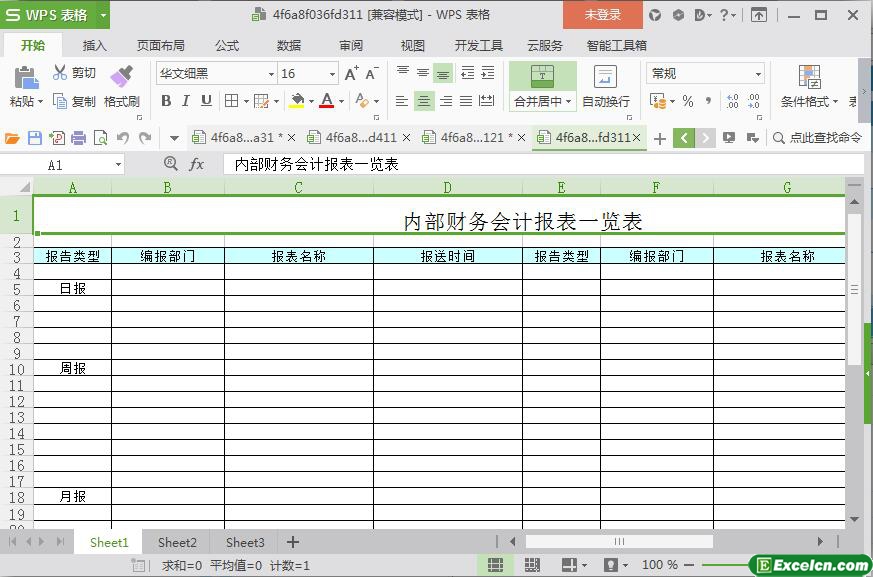Screen dimensions: 873x577
Task: Click the Open folder icon in quick toolbar
Action: click(12, 138)
